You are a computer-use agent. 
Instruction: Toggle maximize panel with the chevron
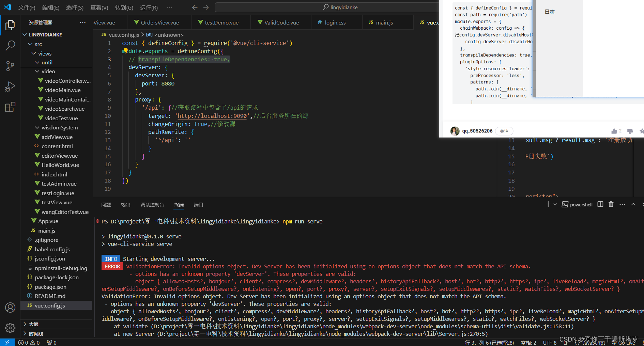pyautogui.click(x=633, y=204)
